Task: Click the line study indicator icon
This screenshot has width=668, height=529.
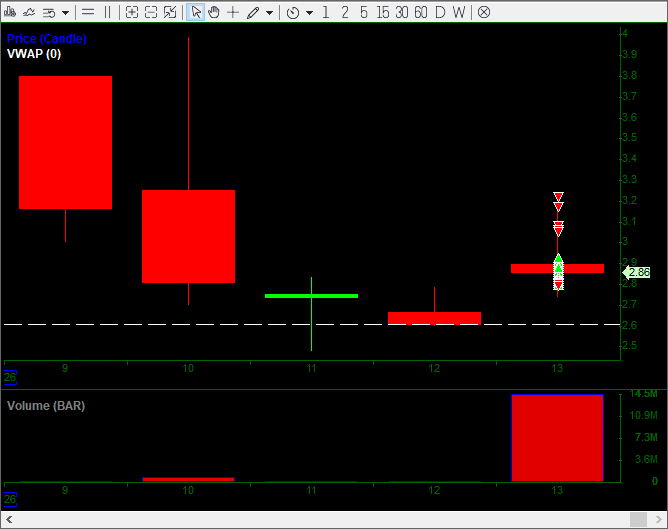Action: tap(29, 12)
